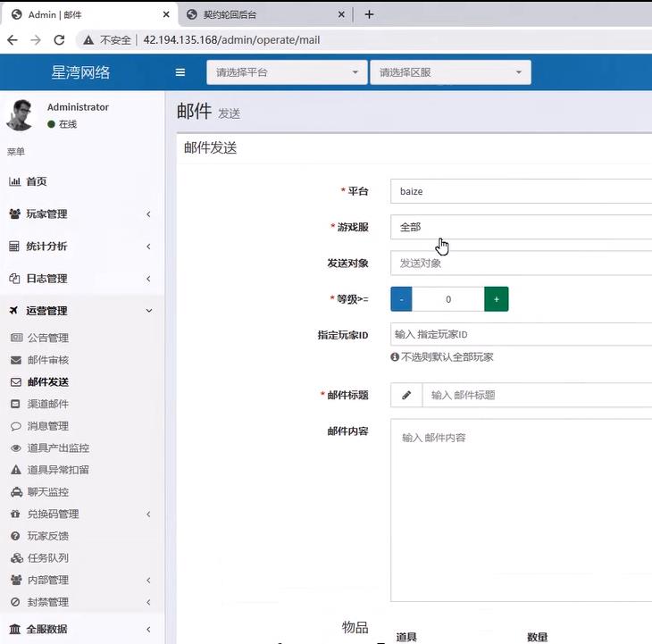Expand the 统计分析 menu chevron
This screenshot has width=652, height=644.
pos(148,247)
